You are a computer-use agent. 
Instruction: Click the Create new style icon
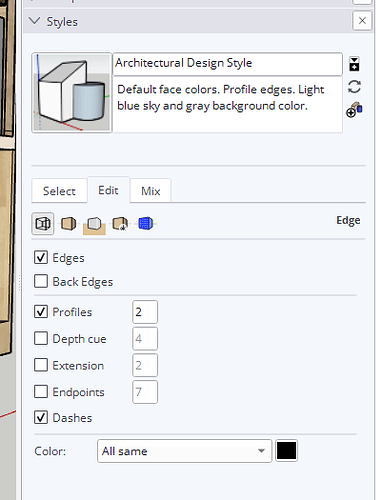coord(354,64)
